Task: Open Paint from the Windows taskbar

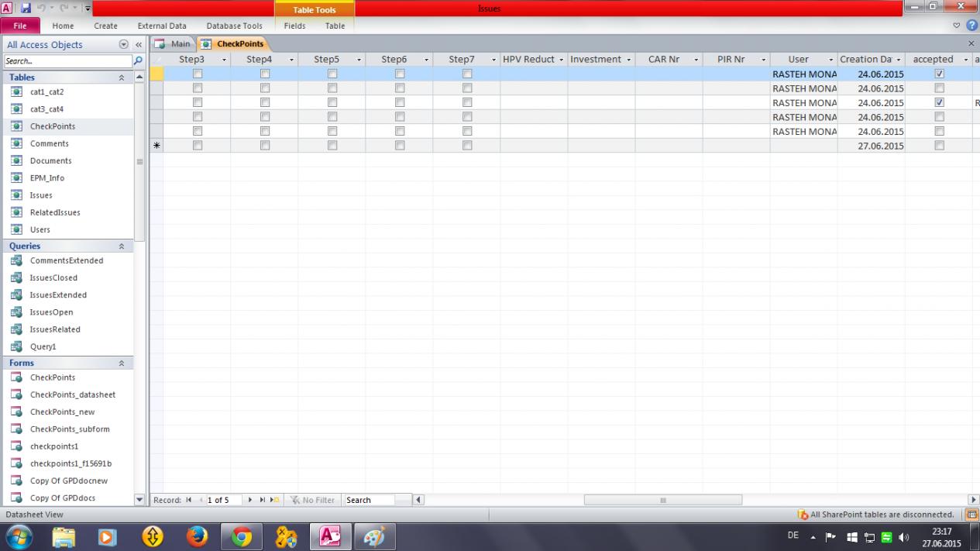Action: point(375,536)
